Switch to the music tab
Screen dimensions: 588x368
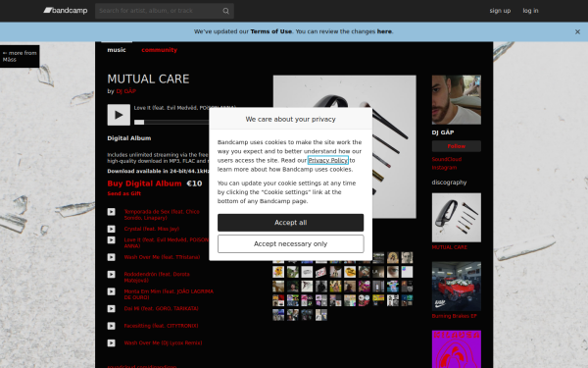click(117, 50)
